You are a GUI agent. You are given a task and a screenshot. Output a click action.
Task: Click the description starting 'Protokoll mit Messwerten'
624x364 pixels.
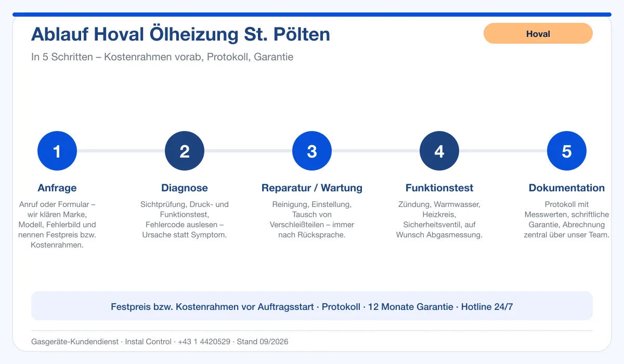567,219
